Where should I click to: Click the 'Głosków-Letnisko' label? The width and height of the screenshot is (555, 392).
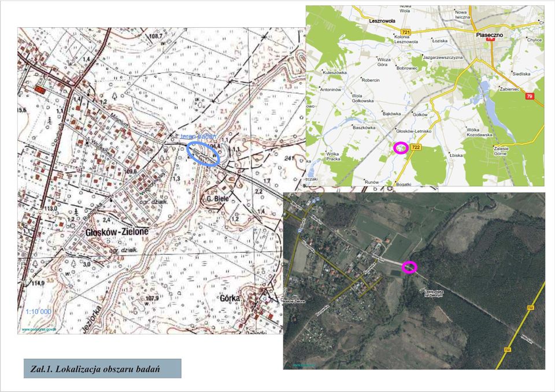414,131
